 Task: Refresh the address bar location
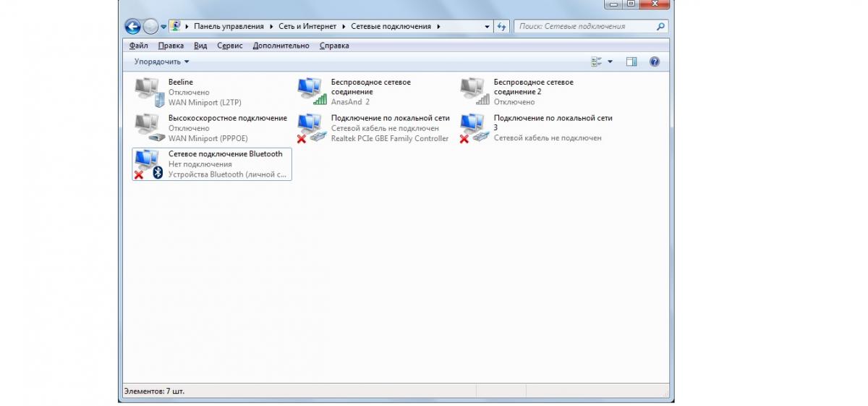tap(502, 27)
